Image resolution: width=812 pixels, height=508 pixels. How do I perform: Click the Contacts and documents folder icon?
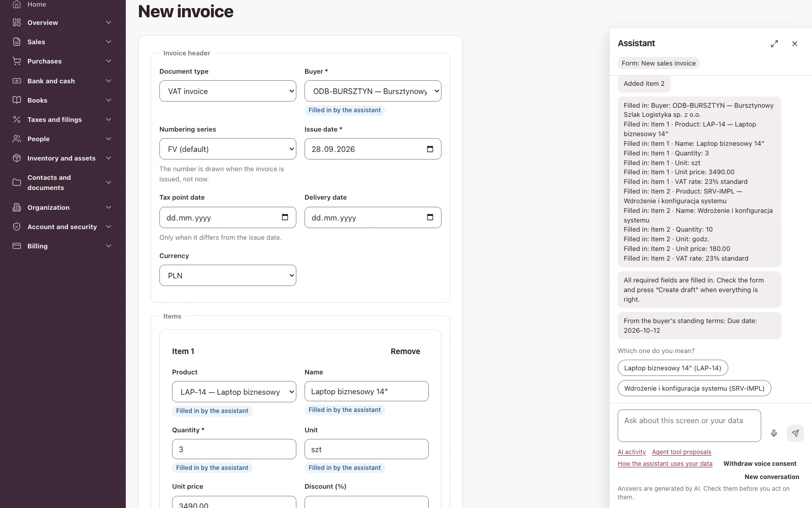click(17, 182)
